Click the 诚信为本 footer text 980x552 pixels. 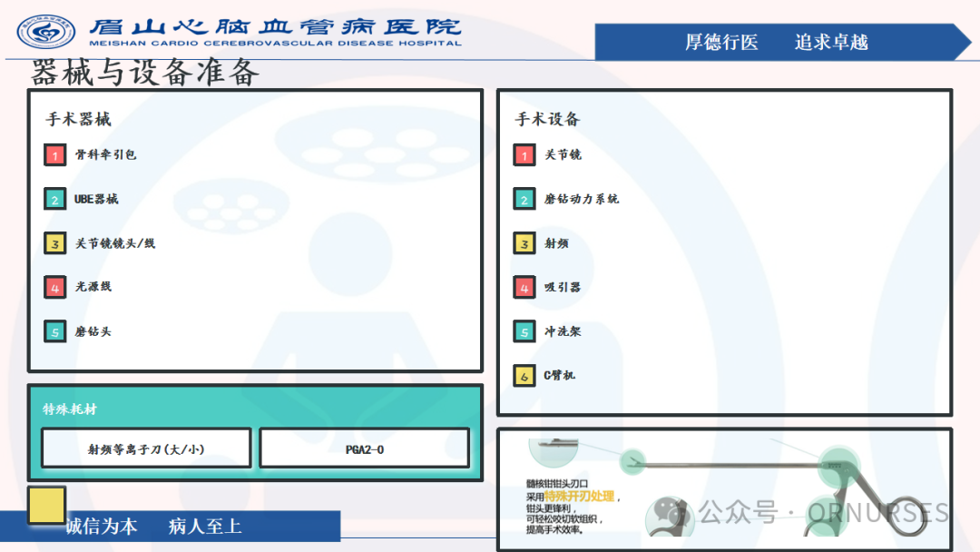point(102,526)
